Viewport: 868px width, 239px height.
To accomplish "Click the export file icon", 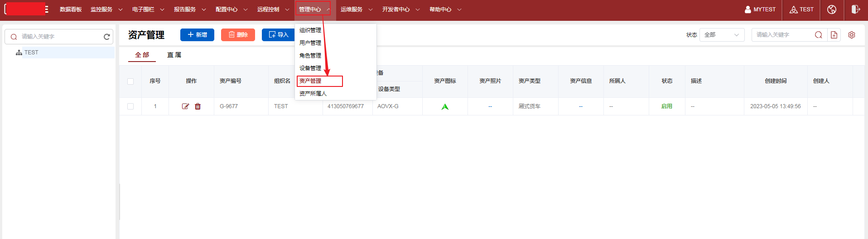I will point(834,35).
